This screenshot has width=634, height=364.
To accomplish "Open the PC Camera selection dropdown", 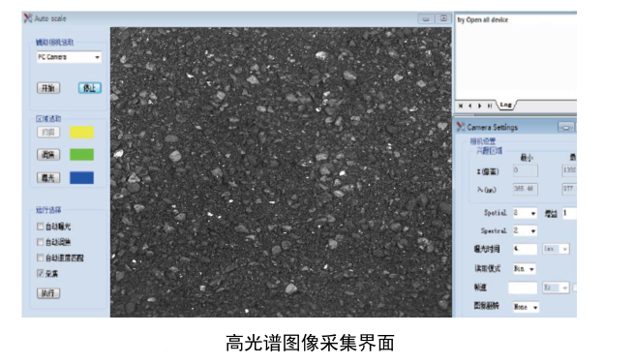I will click(x=69, y=57).
